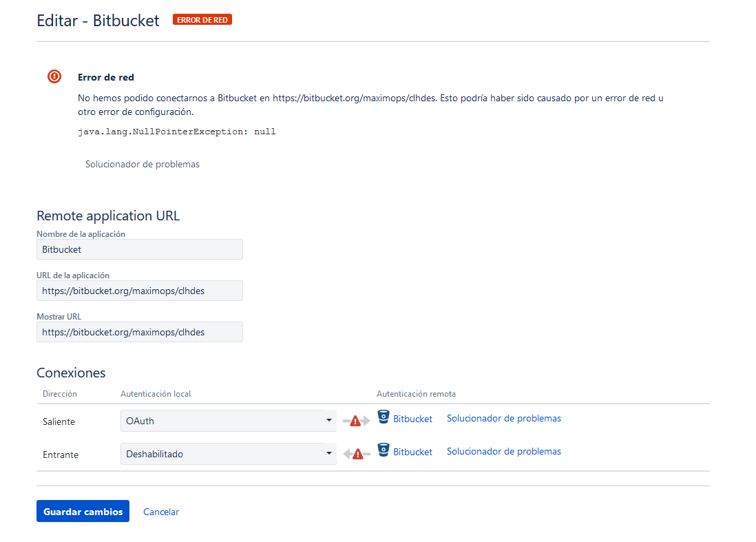Click the outgoing connection warning arrow icon
Screen dimensions: 756x542
click(356, 421)
